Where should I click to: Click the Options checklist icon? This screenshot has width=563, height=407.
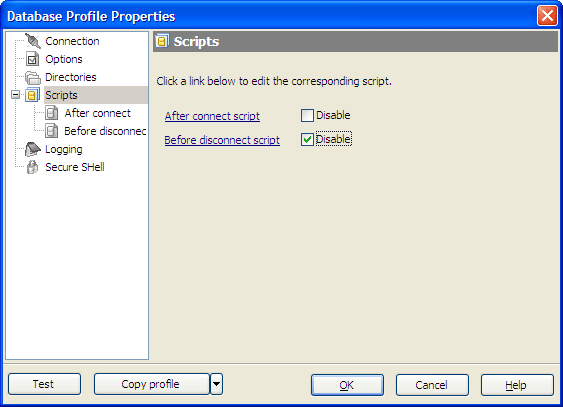(x=32, y=59)
